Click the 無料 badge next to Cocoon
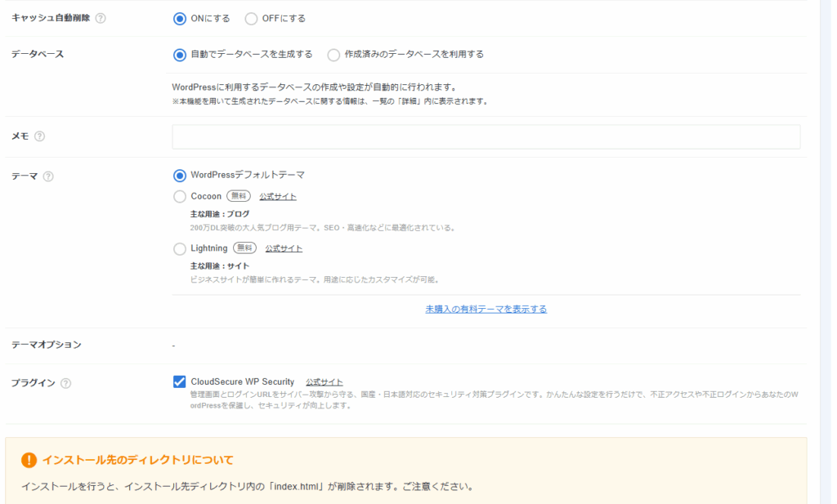This screenshot has height=504, width=837. coord(238,196)
